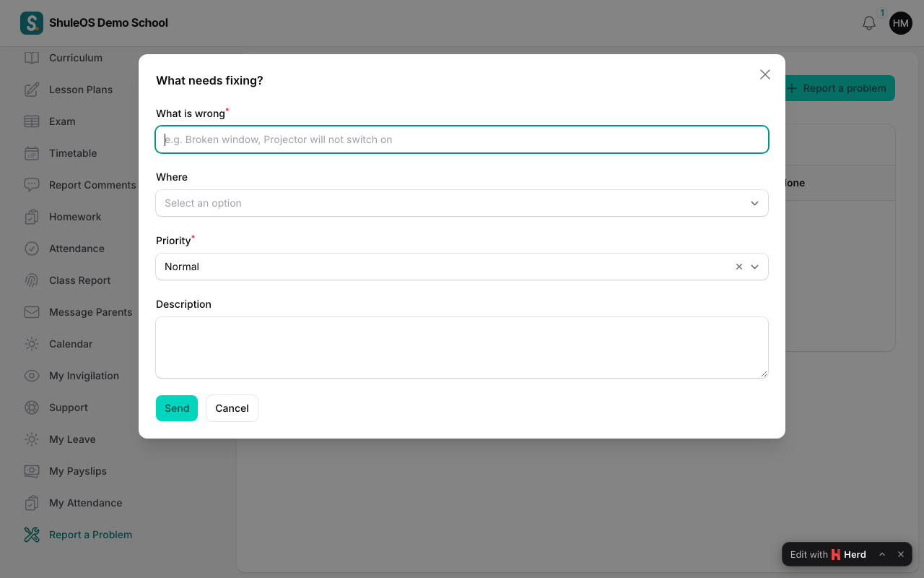
Task: Click the Edit with Herd link
Action: pos(828,554)
